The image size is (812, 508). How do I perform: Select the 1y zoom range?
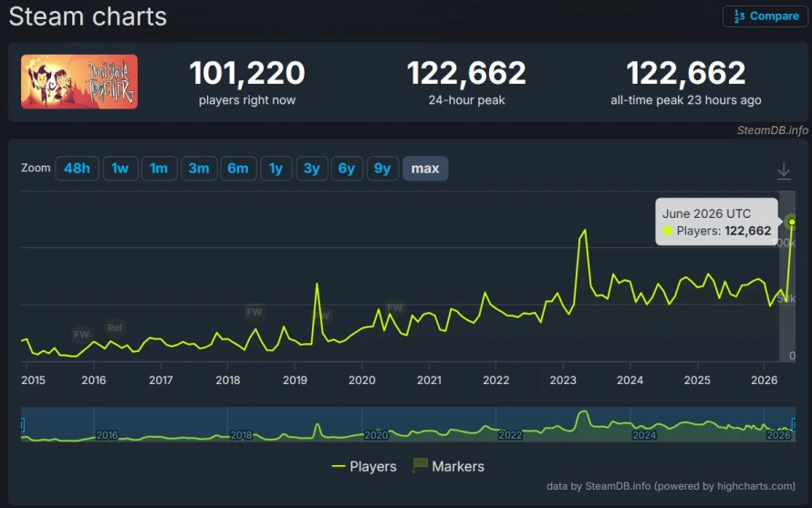point(276,169)
